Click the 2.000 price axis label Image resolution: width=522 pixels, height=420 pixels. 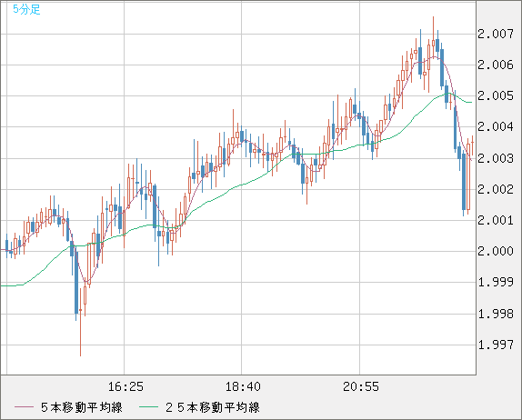(496, 251)
